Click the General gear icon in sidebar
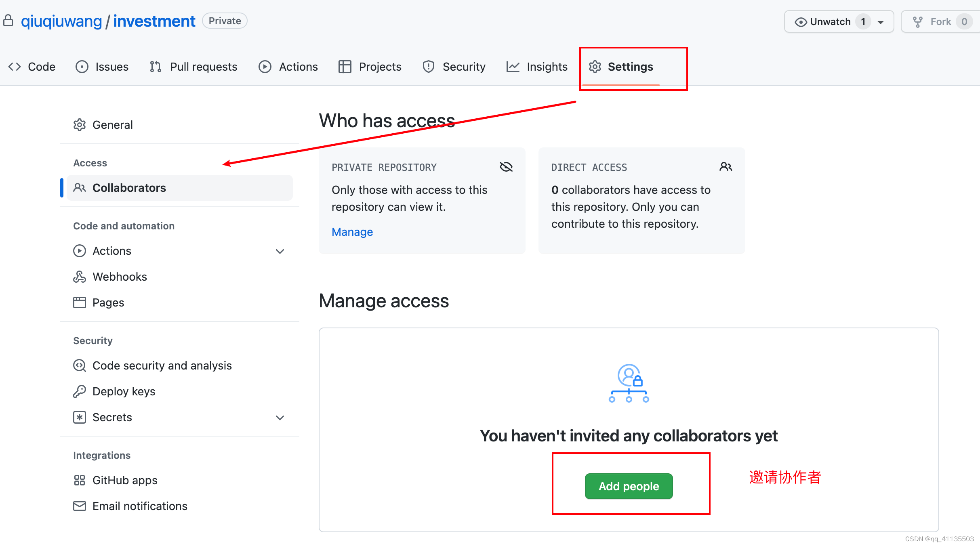Screen dimensions: 980x546 [80, 125]
